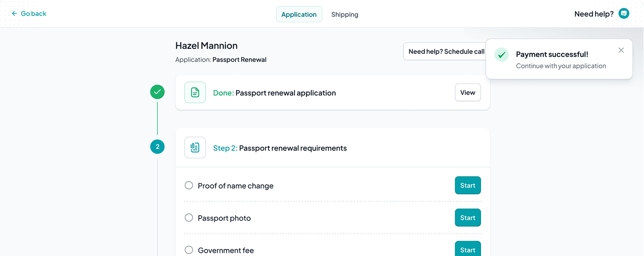Click the requirements clipboard icon for Step 2
This screenshot has height=256, width=644.
click(x=195, y=148)
